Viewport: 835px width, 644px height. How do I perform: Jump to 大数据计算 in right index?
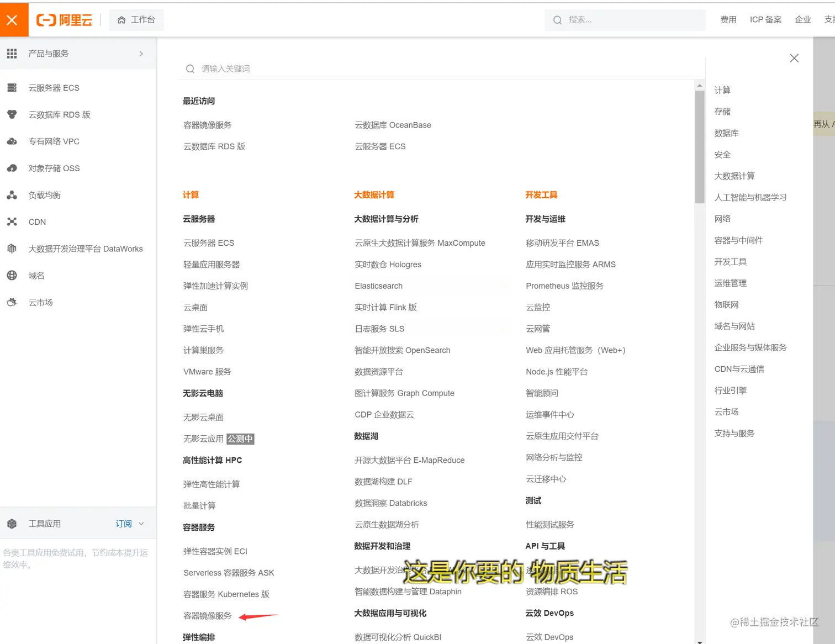[x=734, y=176]
